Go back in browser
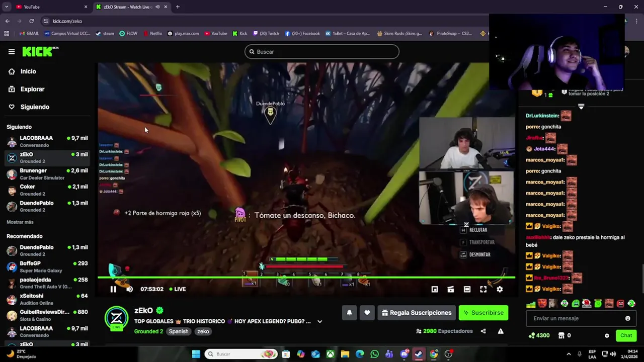Image resolution: width=644 pixels, height=362 pixels. (x=7, y=21)
